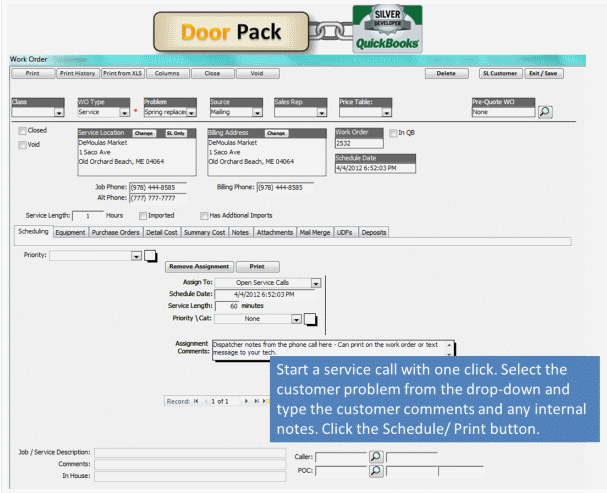The height and width of the screenshot is (493, 607).
Task: Click the Delete button
Action: point(446,73)
